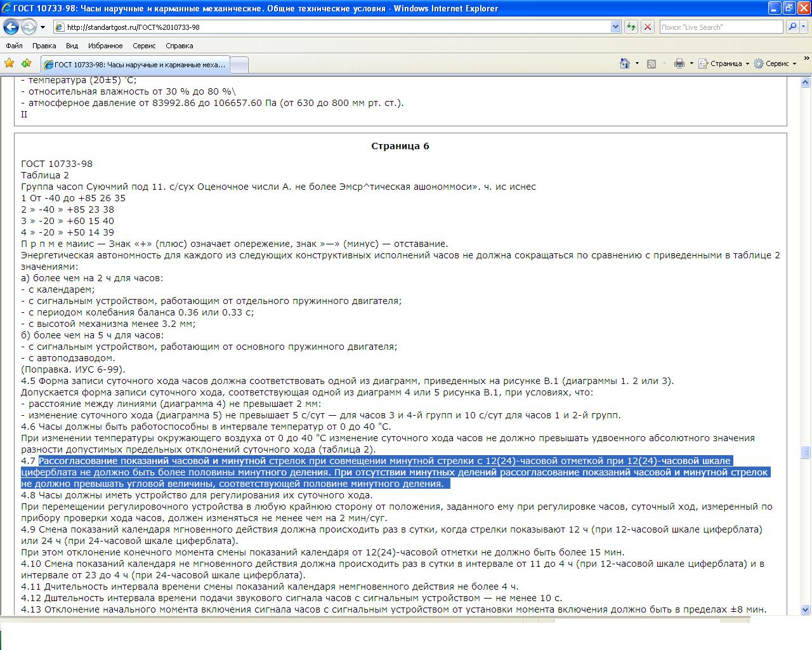Image resolution: width=812 pixels, height=650 pixels.
Task: Click the Forward navigation arrow
Action: 29,27
